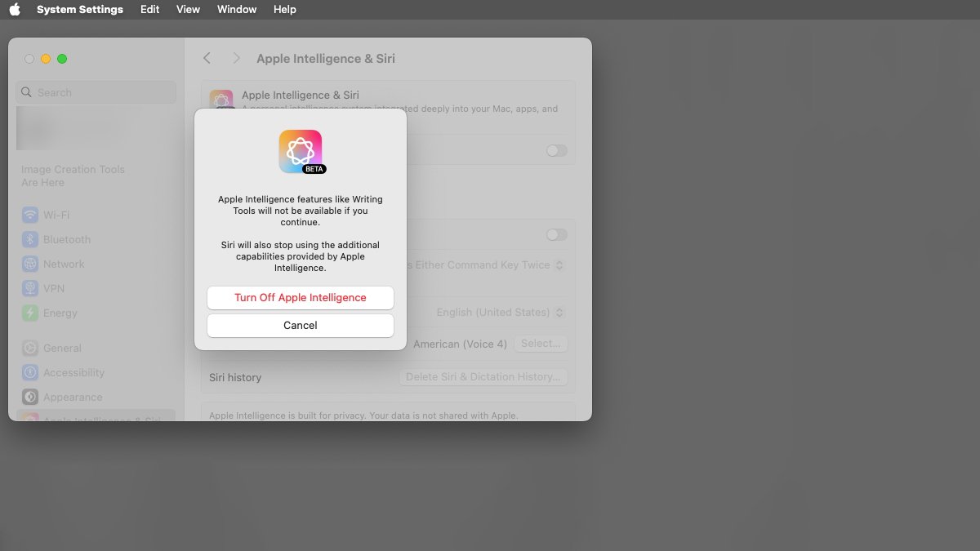Open the Help menu
This screenshot has height=551, width=980.
pyautogui.click(x=284, y=9)
